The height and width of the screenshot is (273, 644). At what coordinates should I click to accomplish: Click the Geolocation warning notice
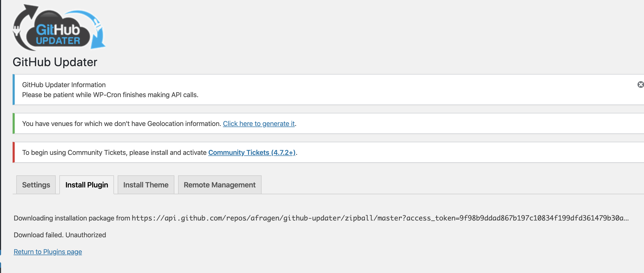tap(158, 123)
